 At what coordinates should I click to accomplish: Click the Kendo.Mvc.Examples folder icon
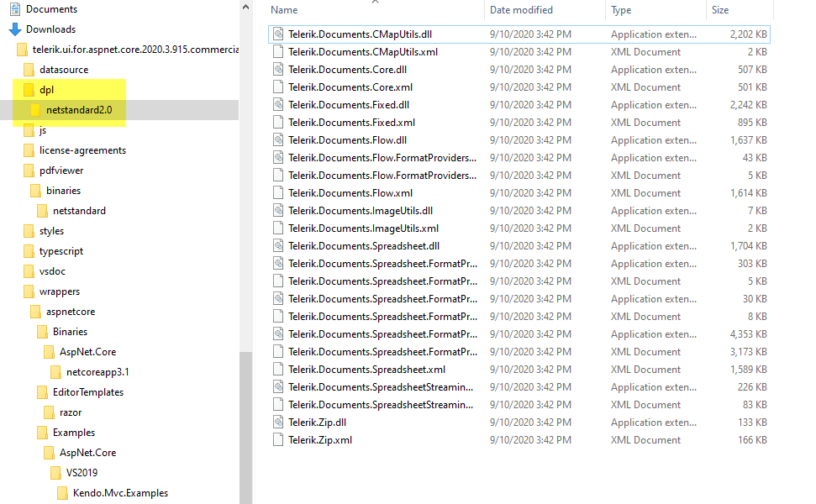coord(62,493)
